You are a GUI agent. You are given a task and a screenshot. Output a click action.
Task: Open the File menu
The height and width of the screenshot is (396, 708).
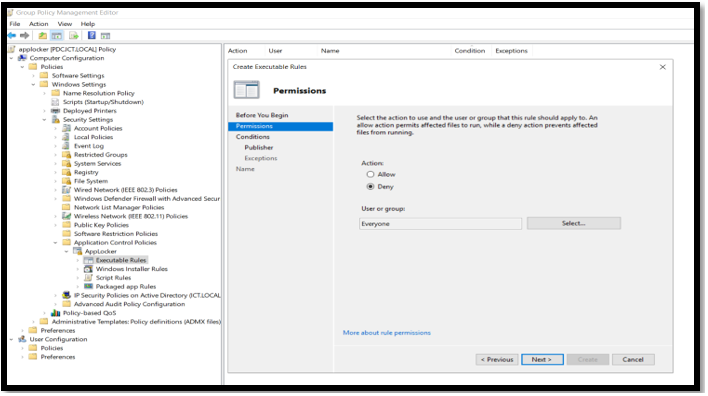[15, 24]
